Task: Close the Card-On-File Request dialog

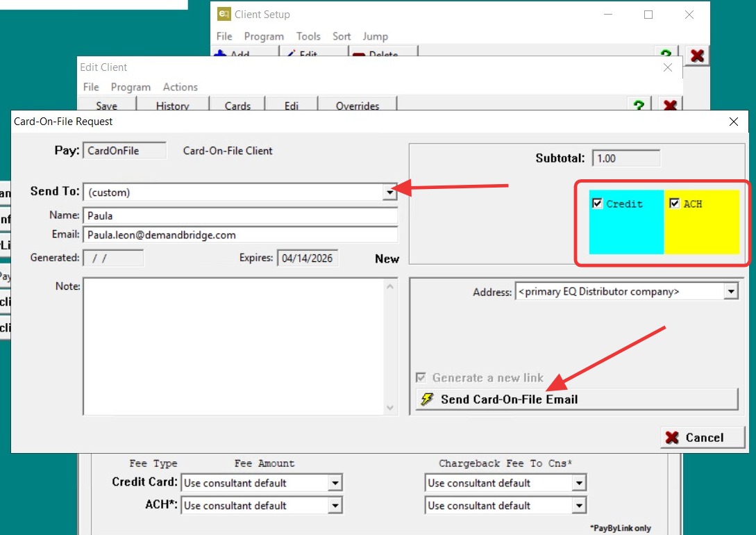Action: coord(733,122)
